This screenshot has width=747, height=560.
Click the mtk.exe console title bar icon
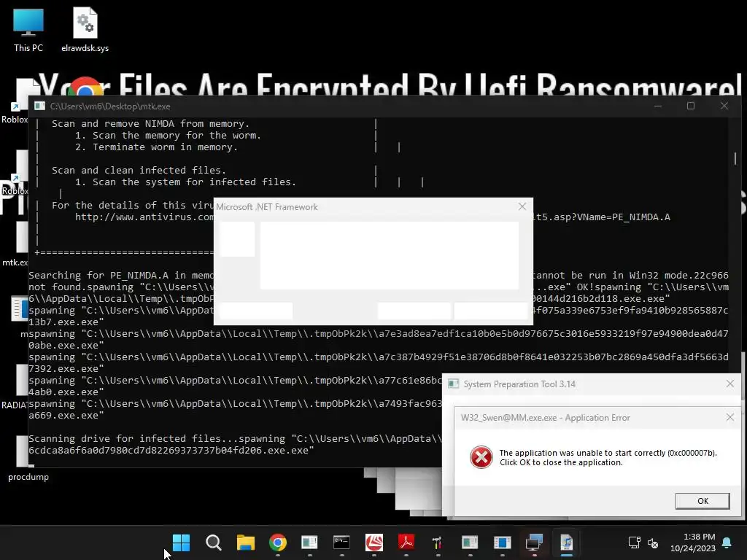click(x=40, y=106)
